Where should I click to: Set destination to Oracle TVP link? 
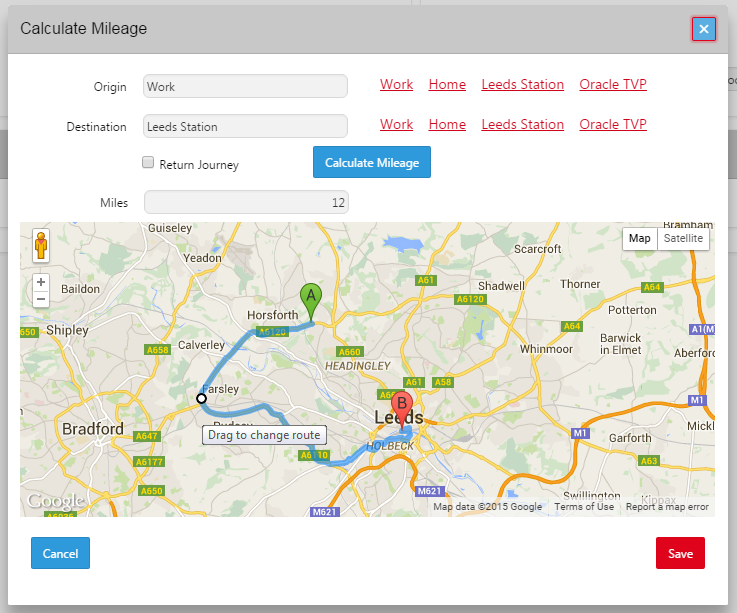[x=612, y=125]
